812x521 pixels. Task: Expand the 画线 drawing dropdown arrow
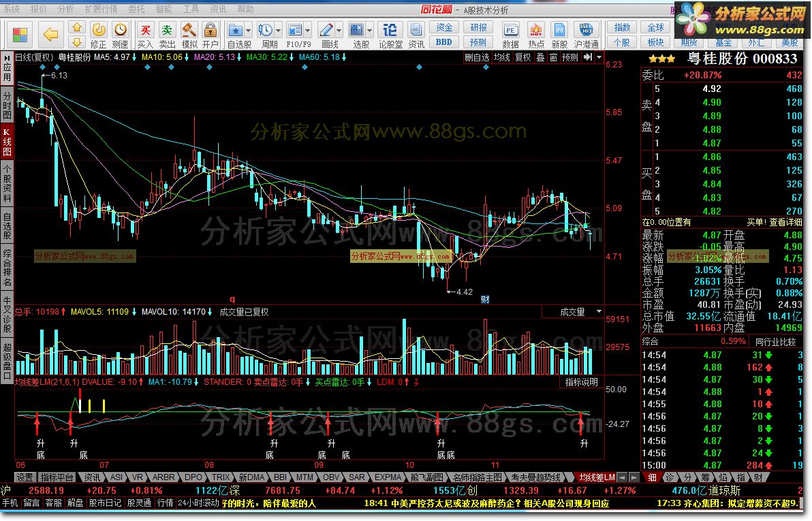[339, 31]
